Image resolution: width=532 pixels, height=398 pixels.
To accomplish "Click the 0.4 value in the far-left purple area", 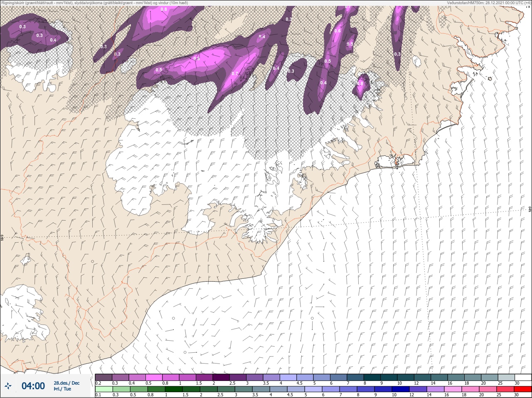I will pyautogui.click(x=53, y=40).
